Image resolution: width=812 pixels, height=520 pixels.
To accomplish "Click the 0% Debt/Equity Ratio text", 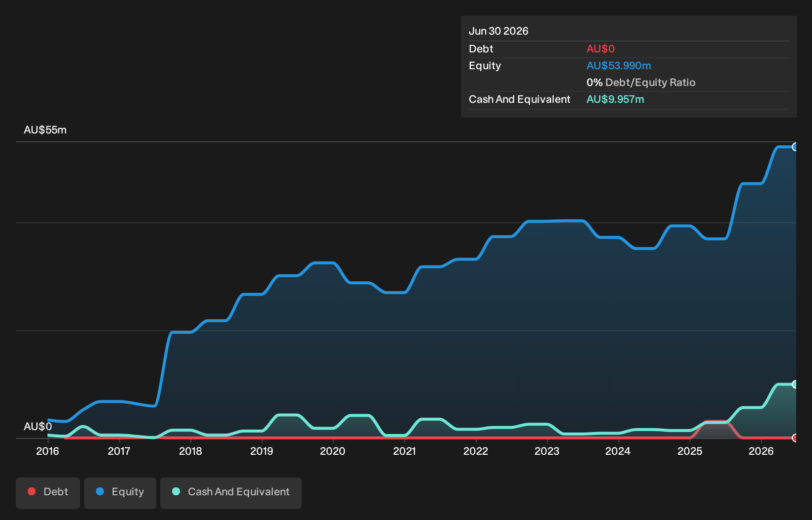I will click(x=641, y=83).
